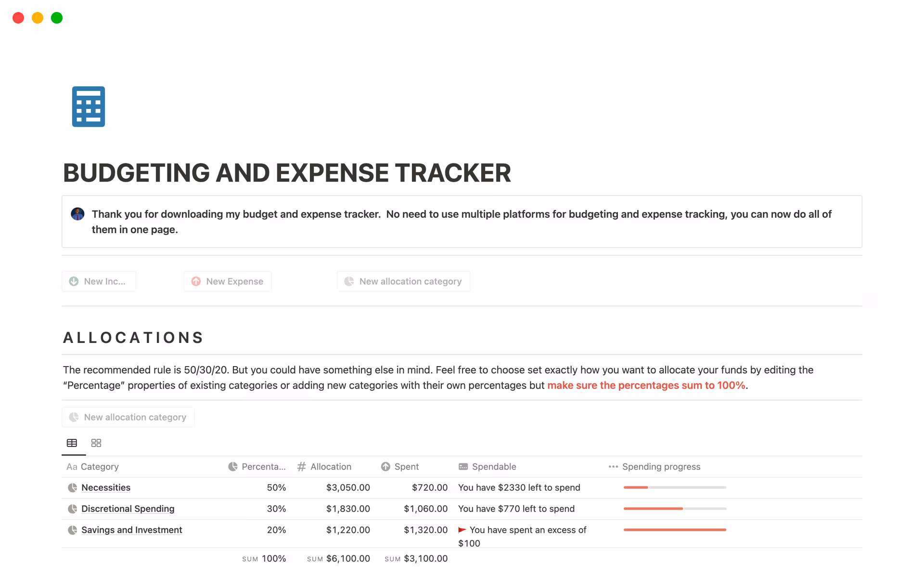Click the Necessities spending progress bar

(x=675, y=487)
